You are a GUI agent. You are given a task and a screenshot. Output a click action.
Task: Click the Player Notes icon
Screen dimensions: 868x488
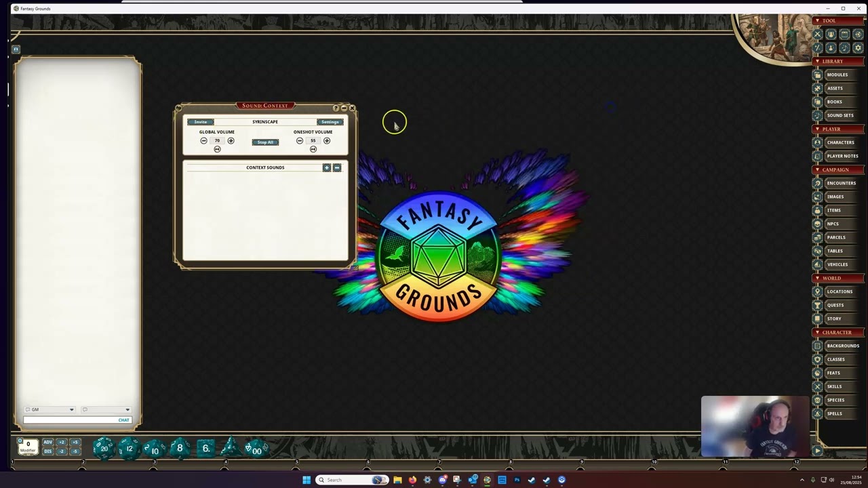pos(817,156)
